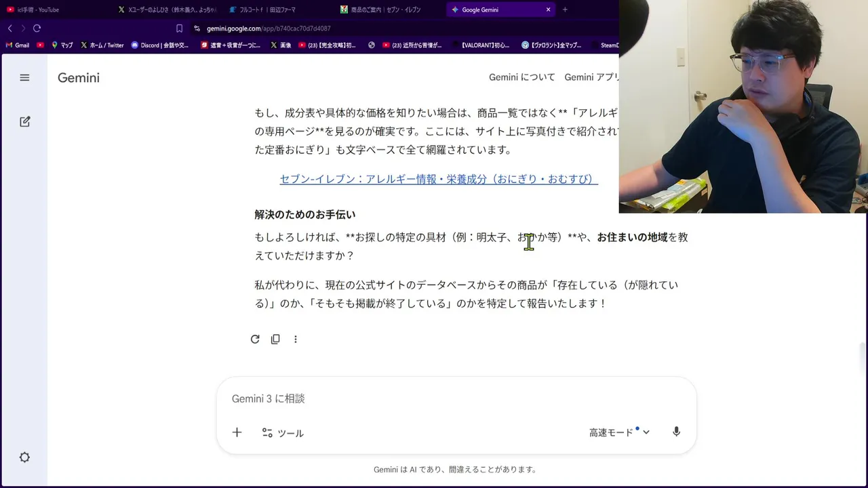
Task: Open the 画像 bookmark
Action: [x=281, y=45]
